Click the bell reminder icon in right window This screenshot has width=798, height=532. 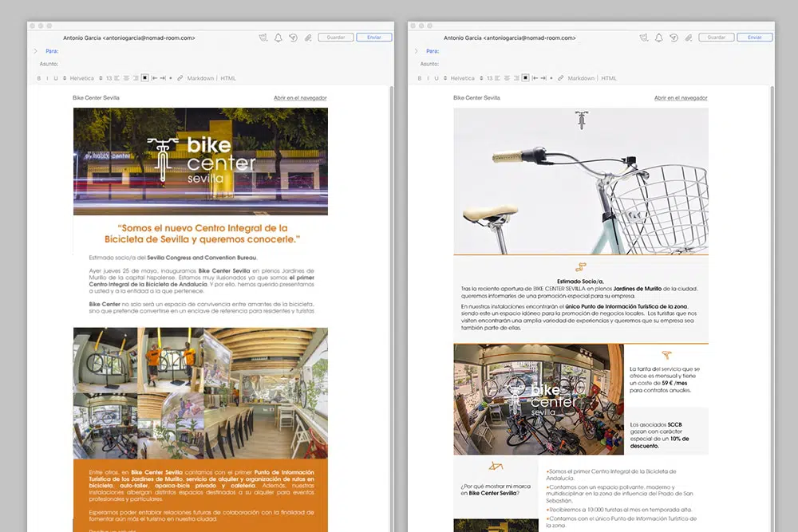658,37
